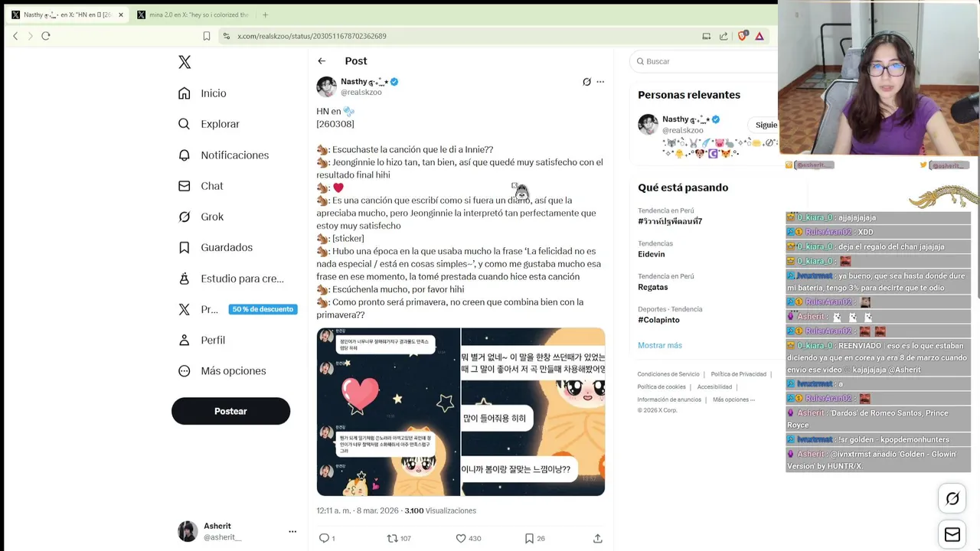Expand footer Más opciones dropdown
Viewport: 980px width, 551px height.
[733, 399]
